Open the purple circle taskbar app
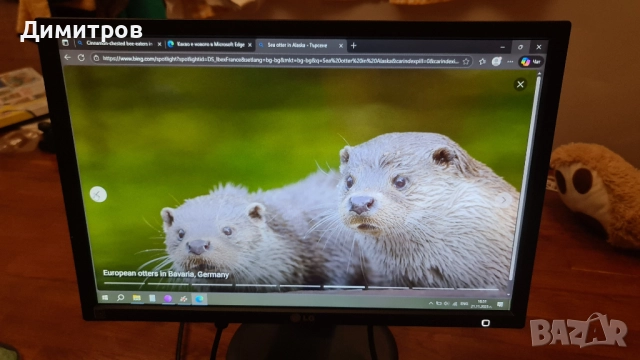The width and height of the screenshot is (640, 360). [168, 299]
